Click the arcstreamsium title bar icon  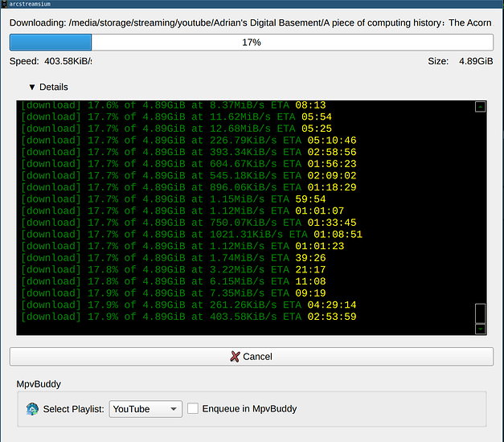click(x=4, y=4)
